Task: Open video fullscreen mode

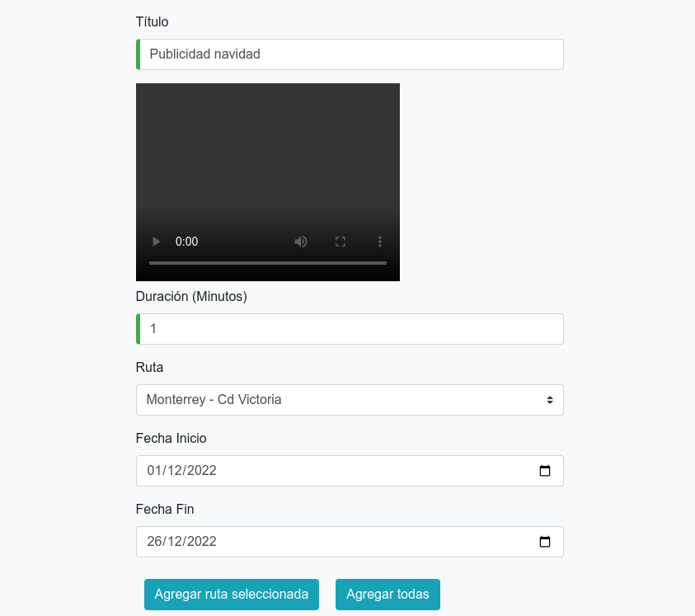Action: tap(340, 242)
